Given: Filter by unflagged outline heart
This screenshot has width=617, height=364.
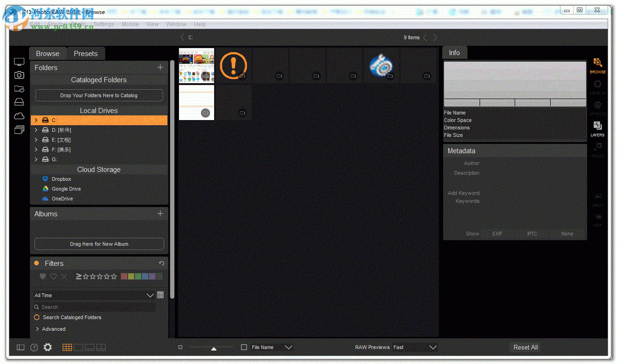Looking at the screenshot, I should (x=53, y=276).
